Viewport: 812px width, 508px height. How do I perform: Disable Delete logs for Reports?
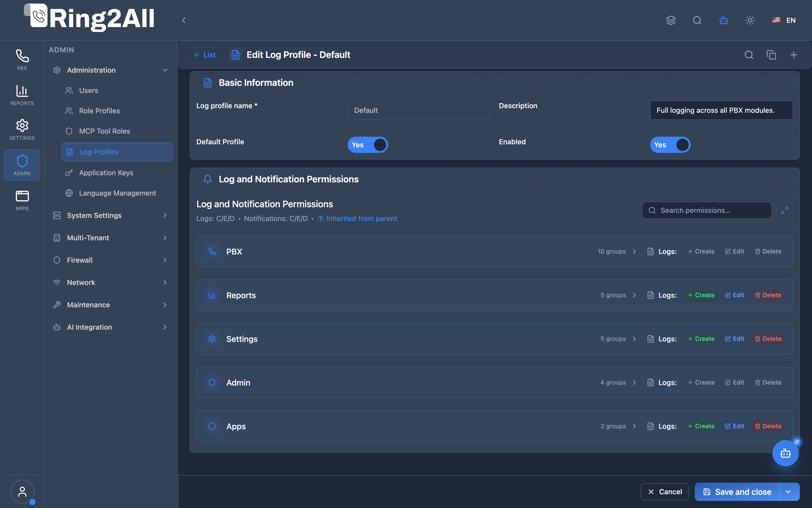tap(768, 295)
